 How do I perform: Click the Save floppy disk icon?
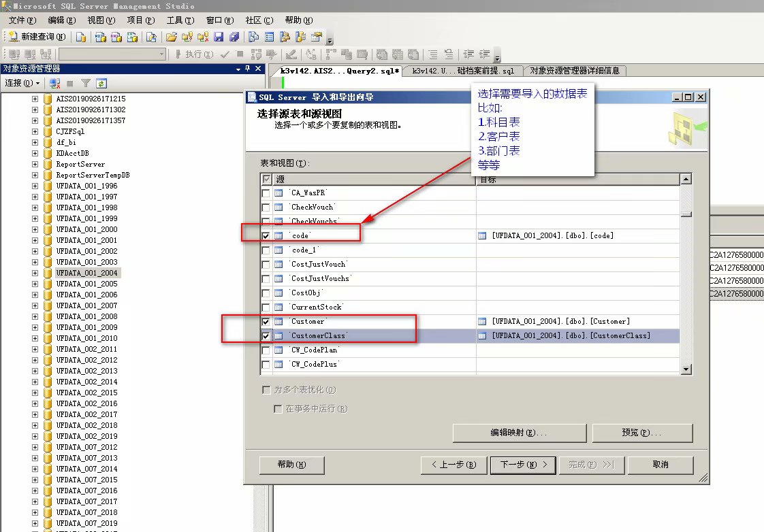coord(219,37)
